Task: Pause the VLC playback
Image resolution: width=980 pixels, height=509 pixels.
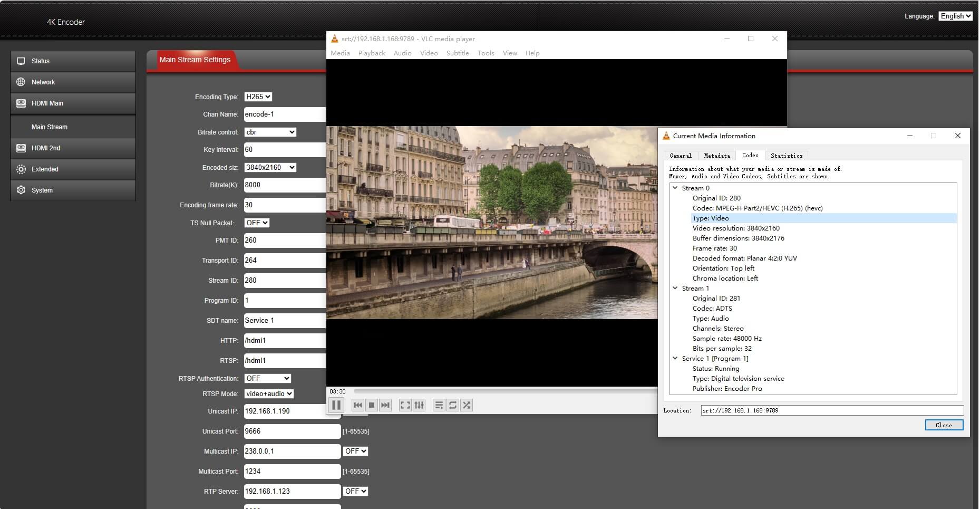Action: (x=336, y=405)
